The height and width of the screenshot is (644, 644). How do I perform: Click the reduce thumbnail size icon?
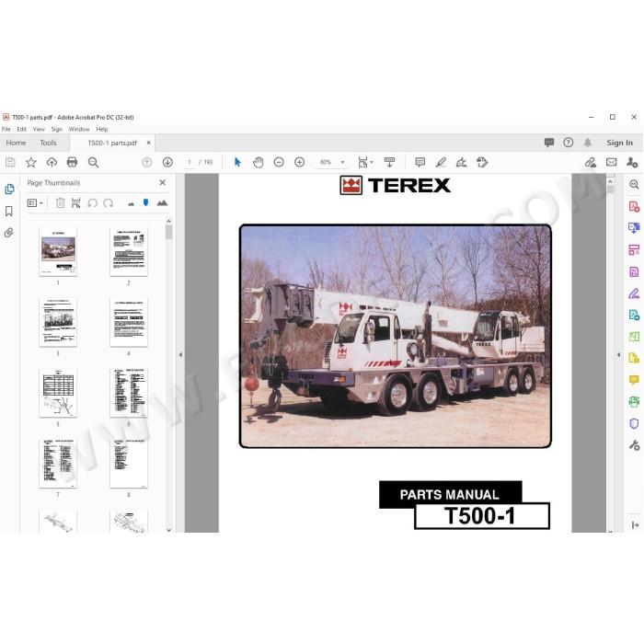pyautogui.click(x=131, y=203)
